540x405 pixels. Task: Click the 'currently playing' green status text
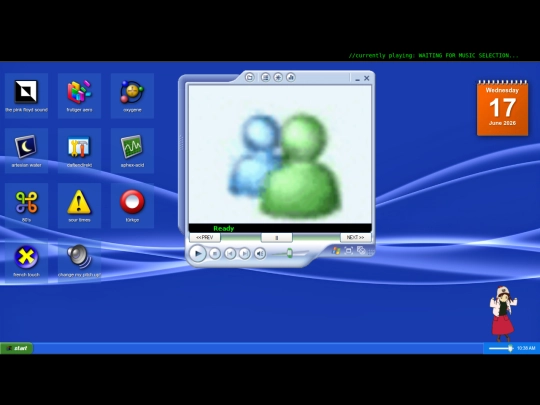434,55
